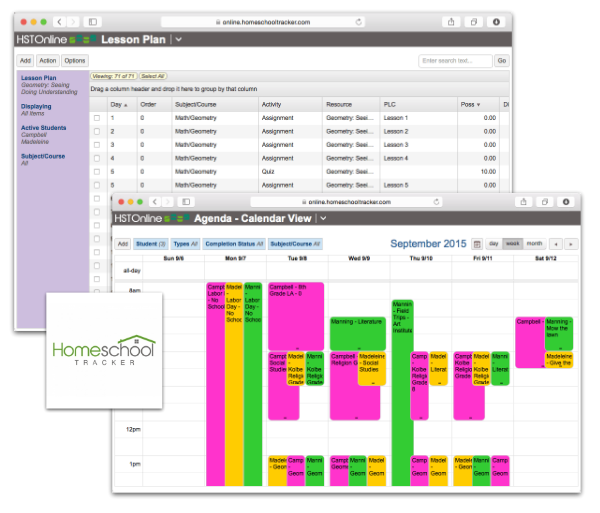Click address bar in Lesson Plan browser window
Viewport: 600px width, 513px height.
(263, 22)
